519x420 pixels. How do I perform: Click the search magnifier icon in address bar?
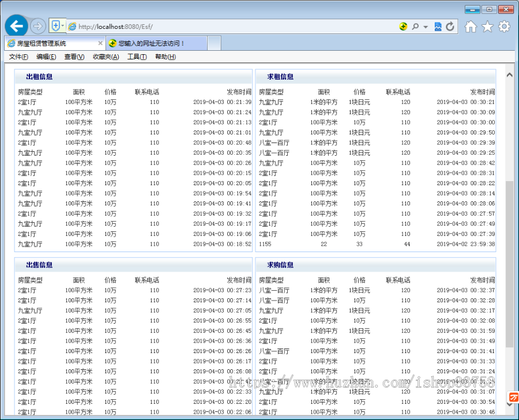415,26
